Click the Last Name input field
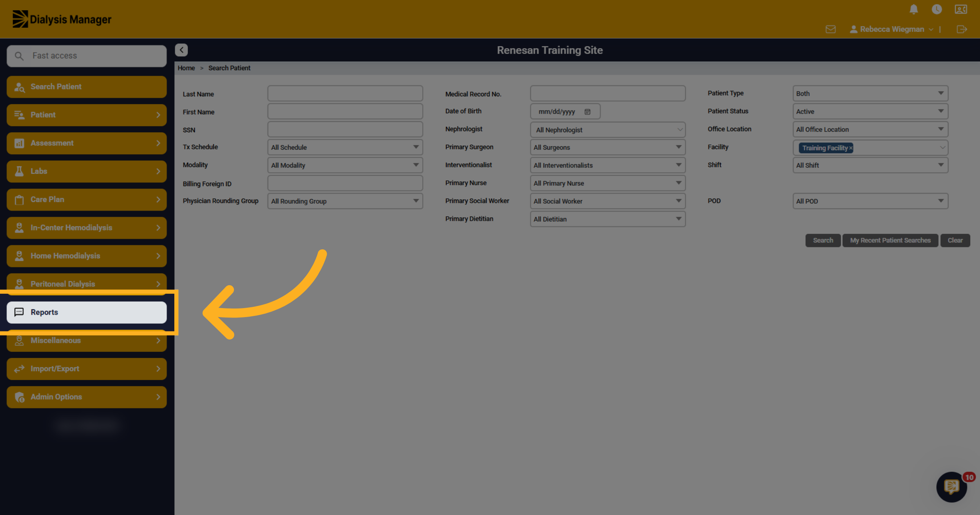 coord(345,93)
